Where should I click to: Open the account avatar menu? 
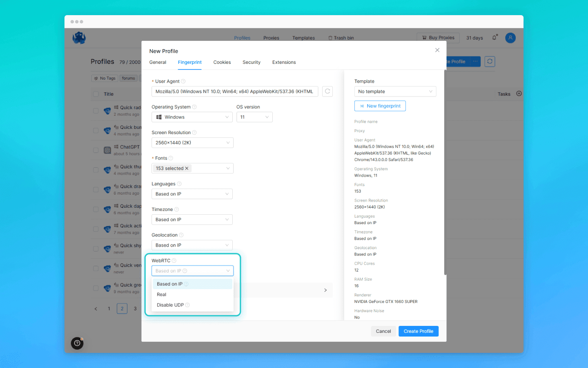click(510, 38)
